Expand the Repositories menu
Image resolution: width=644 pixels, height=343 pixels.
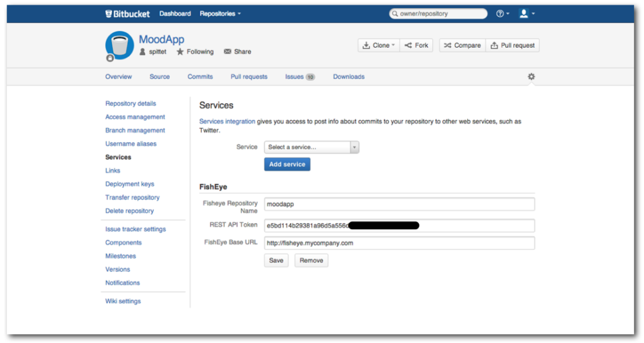pos(220,13)
